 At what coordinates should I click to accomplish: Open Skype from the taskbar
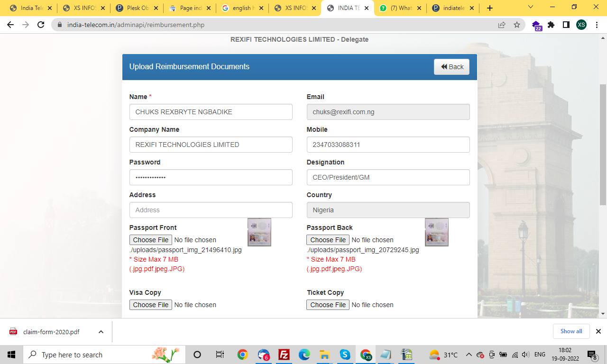pyautogui.click(x=345, y=355)
